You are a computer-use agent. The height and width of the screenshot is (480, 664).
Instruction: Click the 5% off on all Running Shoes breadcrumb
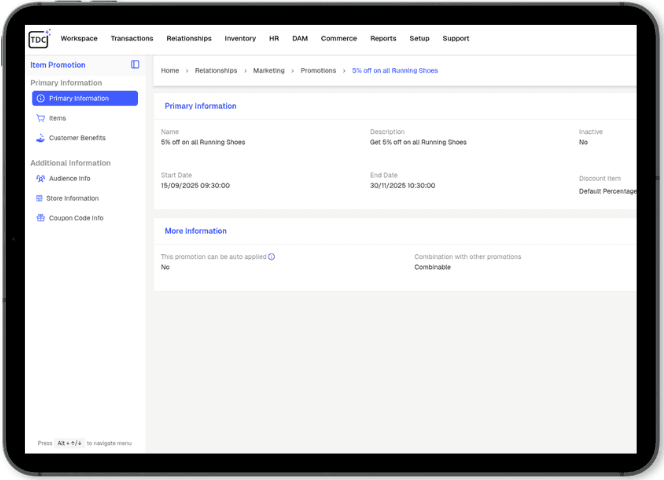click(395, 71)
